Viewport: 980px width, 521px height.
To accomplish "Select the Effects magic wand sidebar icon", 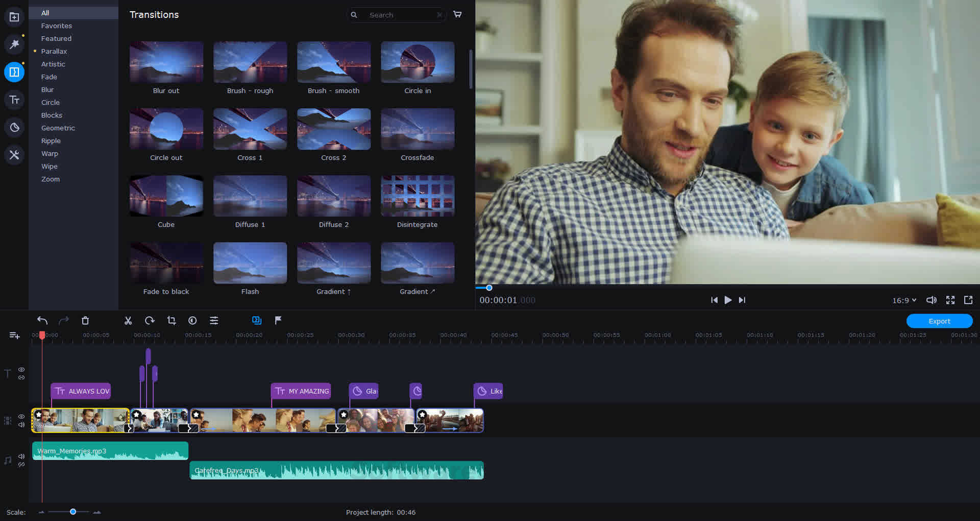I will 14,44.
